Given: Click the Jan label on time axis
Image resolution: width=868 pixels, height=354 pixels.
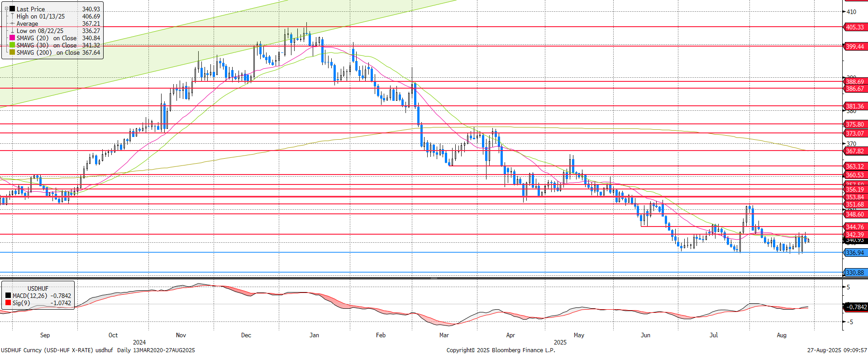Looking at the screenshot, I should (x=314, y=335).
